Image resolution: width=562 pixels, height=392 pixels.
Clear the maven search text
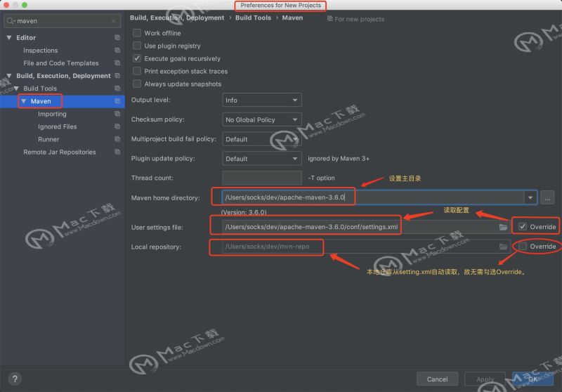(x=114, y=21)
